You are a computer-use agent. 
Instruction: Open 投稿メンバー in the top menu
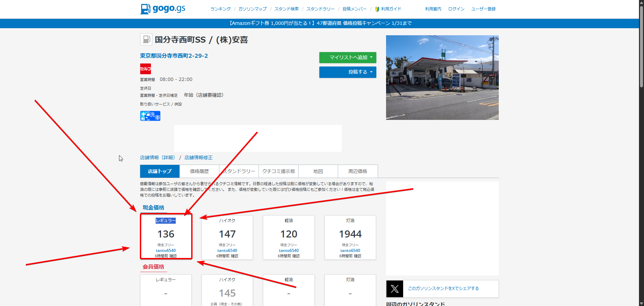click(355, 9)
